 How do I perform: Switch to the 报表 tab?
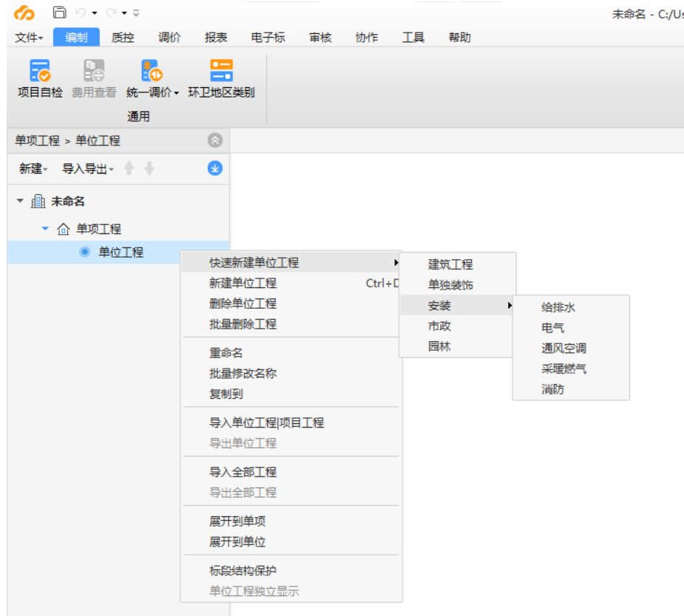216,38
